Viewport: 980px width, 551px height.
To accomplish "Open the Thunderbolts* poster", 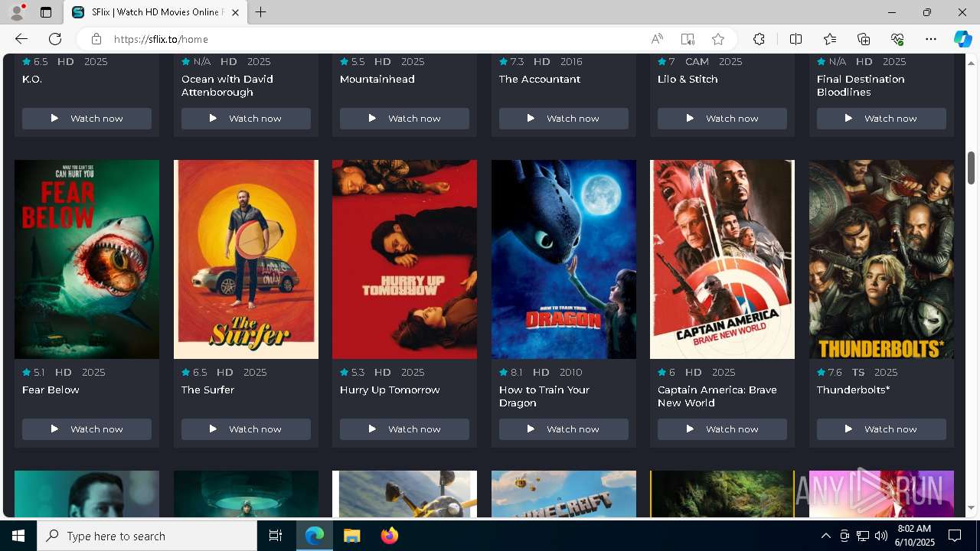I will 881,259.
